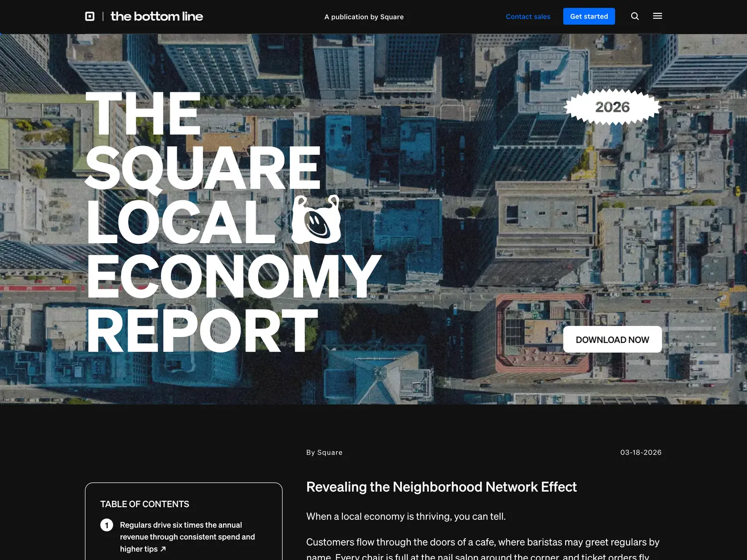Click the 'Square Local Economy Report' hero title
Image resolution: width=747 pixels, height=560 pixels.
point(234,221)
